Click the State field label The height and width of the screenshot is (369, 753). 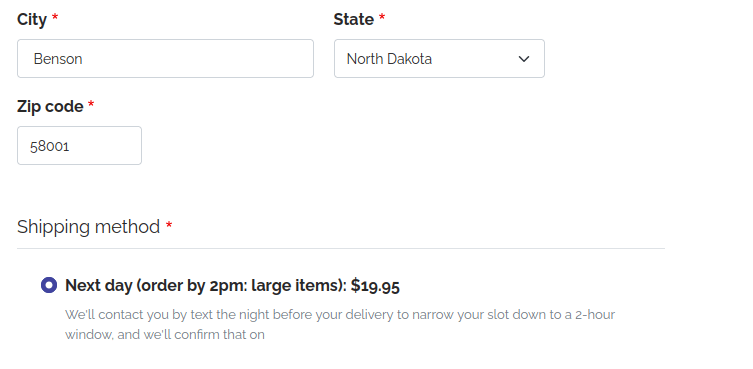[353, 19]
